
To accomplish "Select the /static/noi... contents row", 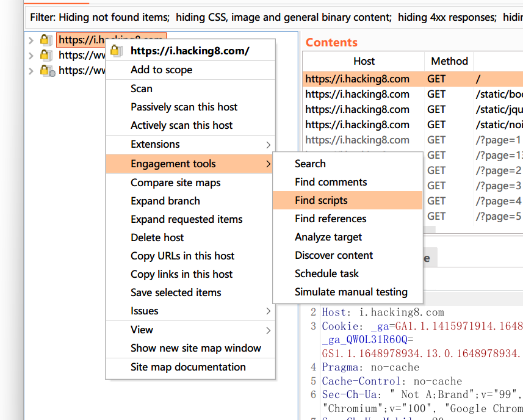I will pyautogui.click(x=413, y=125).
